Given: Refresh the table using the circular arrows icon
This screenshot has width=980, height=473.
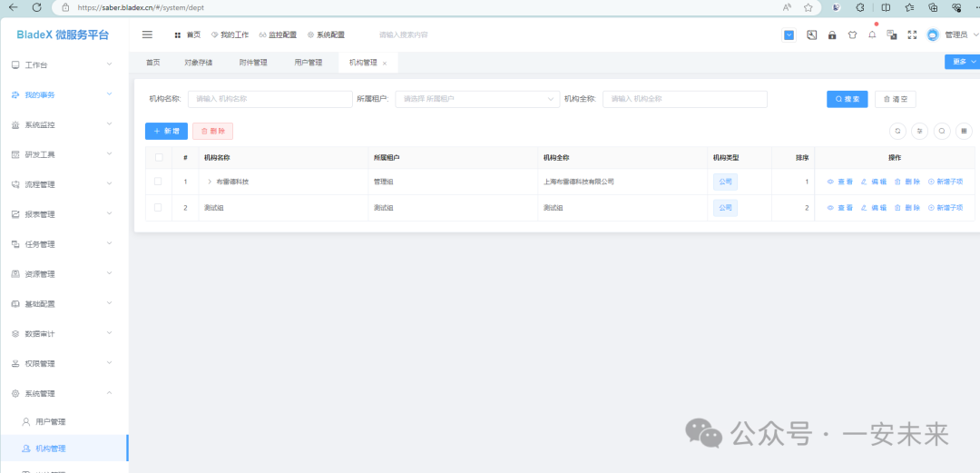Looking at the screenshot, I should coord(898,131).
